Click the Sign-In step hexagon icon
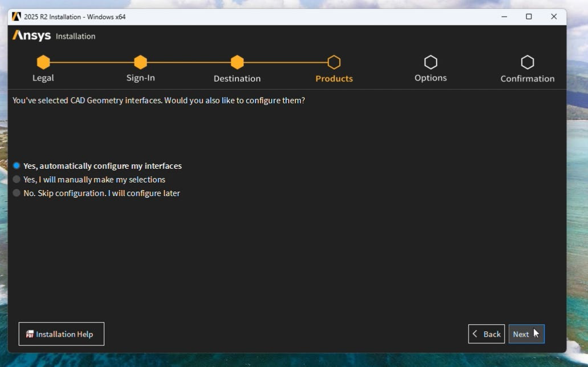Viewport: 588px width, 367px height. click(140, 62)
